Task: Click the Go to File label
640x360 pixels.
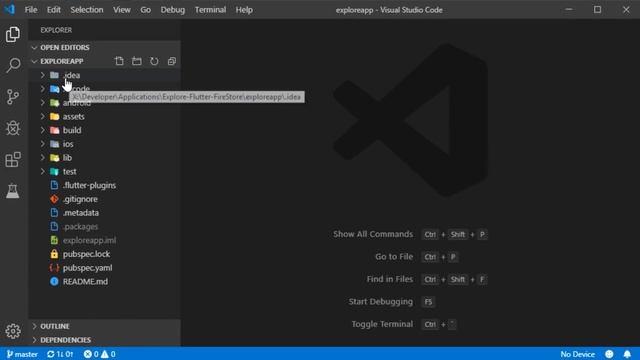Action: 393,256
